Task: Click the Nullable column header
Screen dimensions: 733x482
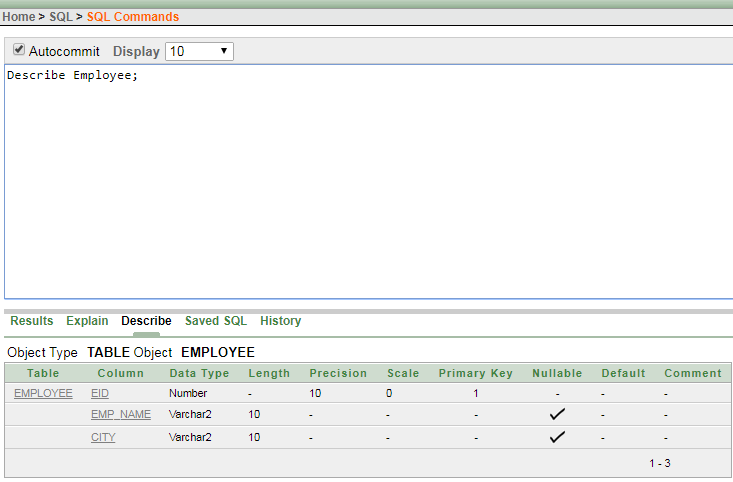Action: (x=557, y=373)
